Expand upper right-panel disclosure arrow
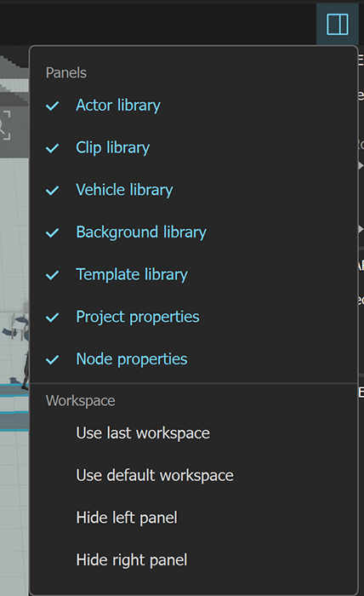Image resolution: width=364 pixels, height=596 pixels. tap(361, 166)
